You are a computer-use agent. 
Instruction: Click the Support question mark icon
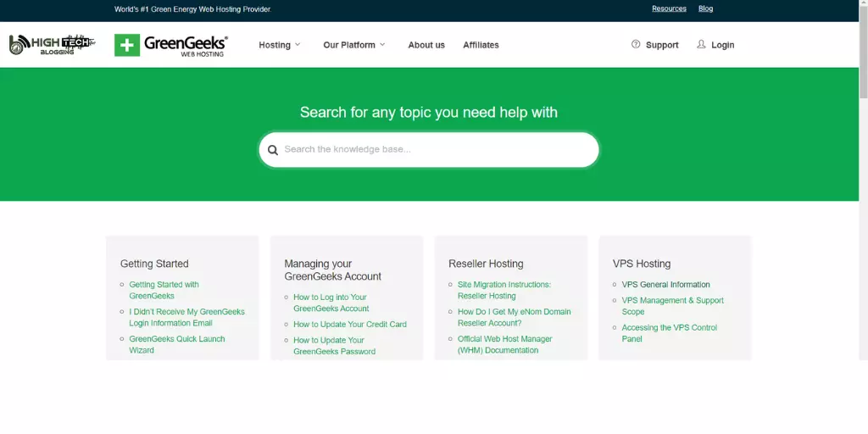pyautogui.click(x=636, y=44)
